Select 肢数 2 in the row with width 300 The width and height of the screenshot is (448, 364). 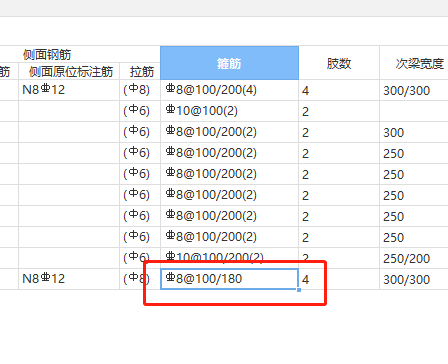pyautogui.click(x=339, y=132)
